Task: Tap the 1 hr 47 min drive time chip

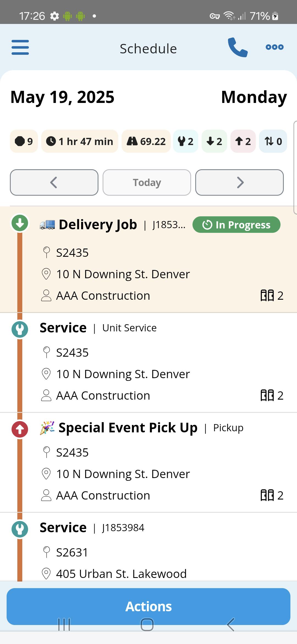Action: pos(80,141)
